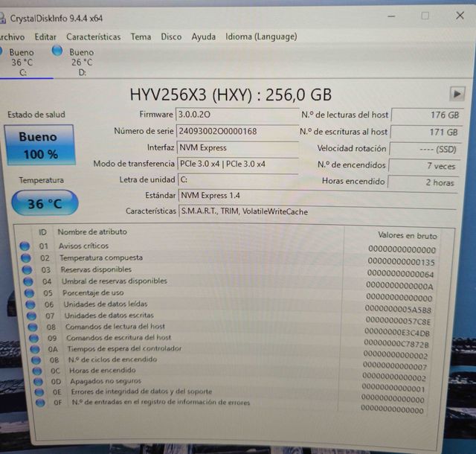Click the status orb for N.º de entradas en el registro
Screen dimensions: 476x454
(40, 403)
